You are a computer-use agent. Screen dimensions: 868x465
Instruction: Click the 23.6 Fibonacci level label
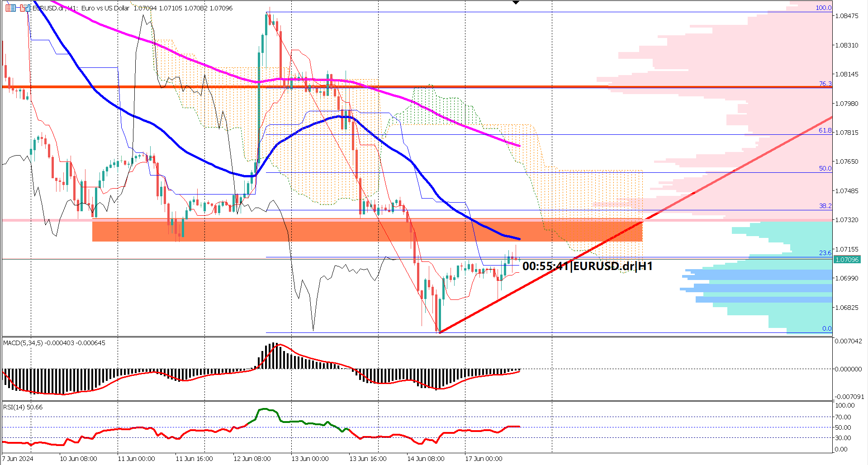(825, 252)
